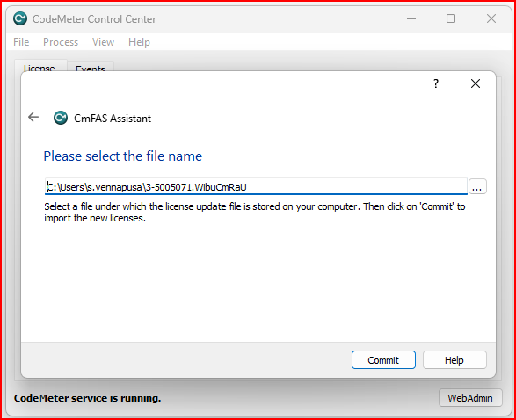Open the WebAdmin button
This screenshot has width=516, height=420.
point(470,398)
